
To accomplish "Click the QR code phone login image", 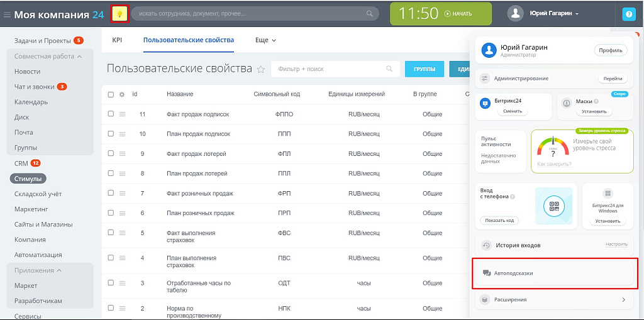I will (x=553, y=206).
